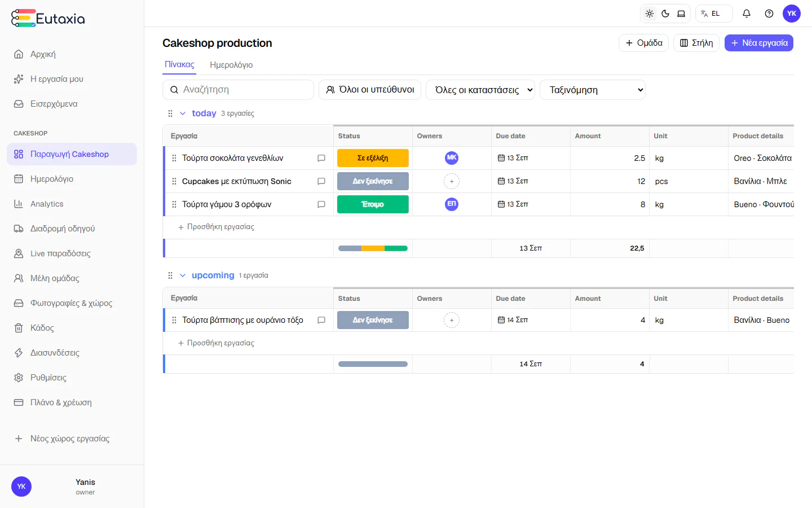Open the Ταξινόμηση sort dropdown
This screenshot has width=812, height=508.
[593, 90]
